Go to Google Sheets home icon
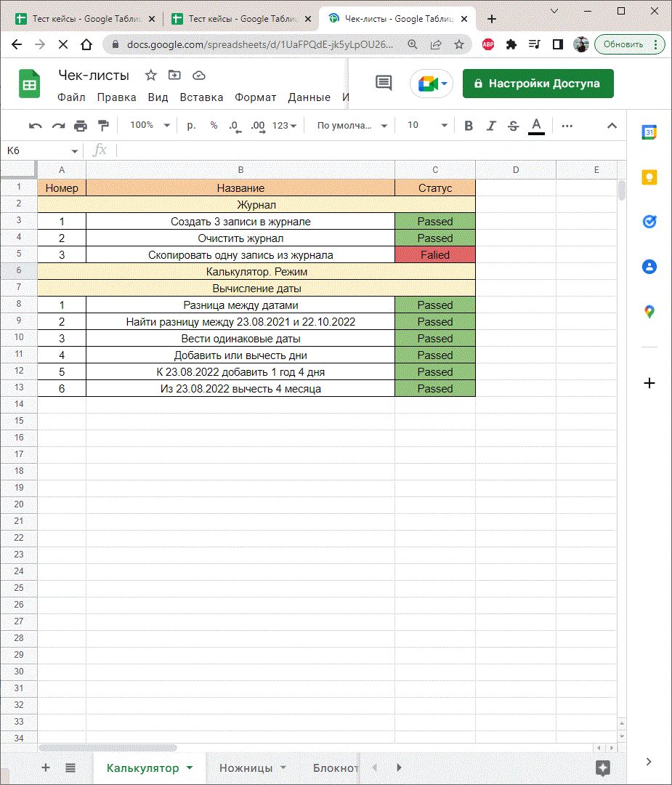The width and height of the screenshot is (672, 785). (x=30, y=84)
